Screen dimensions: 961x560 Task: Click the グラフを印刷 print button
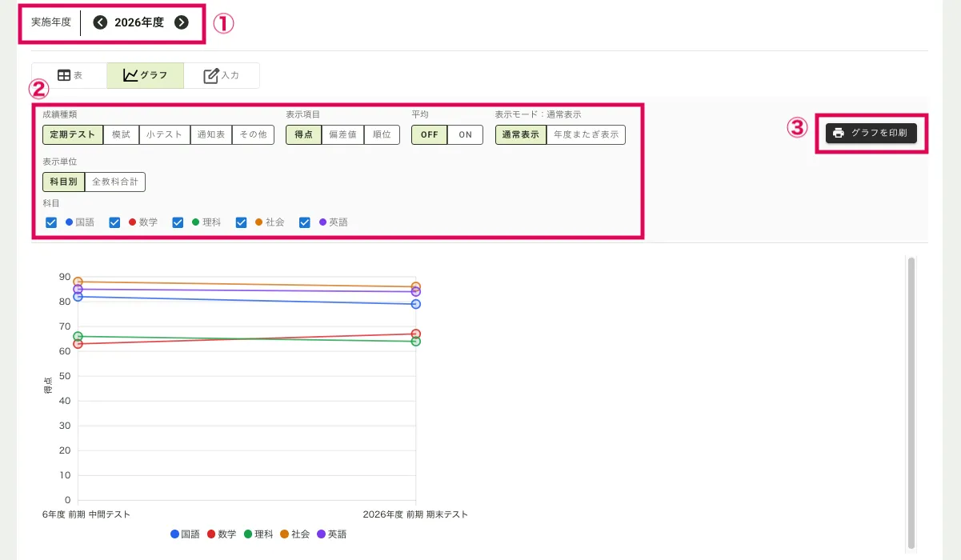coord(871,133)
